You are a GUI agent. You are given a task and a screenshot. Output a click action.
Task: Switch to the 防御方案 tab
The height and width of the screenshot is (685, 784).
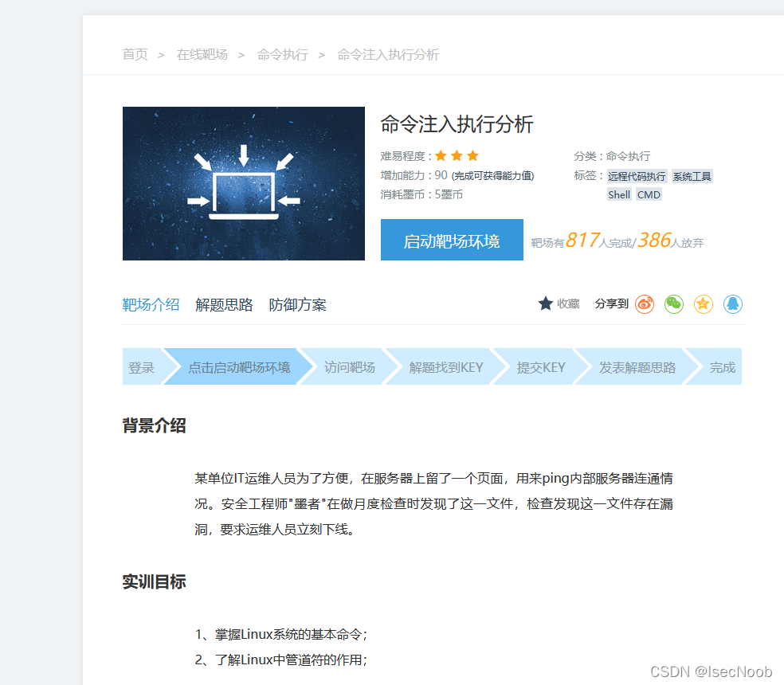point(297,304)
